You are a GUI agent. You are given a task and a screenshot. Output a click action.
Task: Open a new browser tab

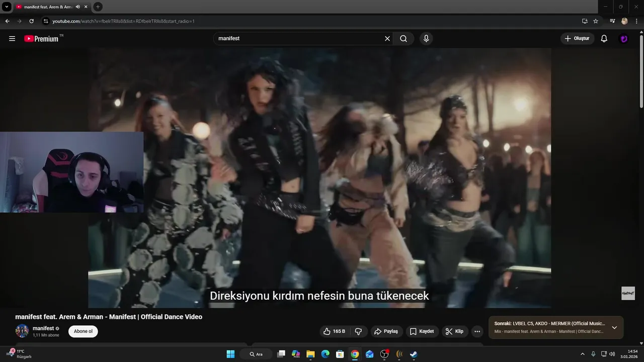[x=98, y=7]
